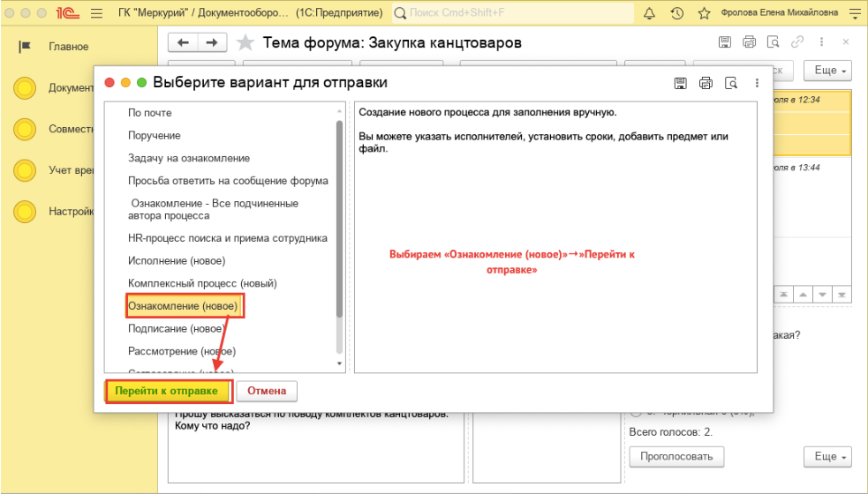Open favorites star in top bar
The image size is (868, 494).
point(704,14)
